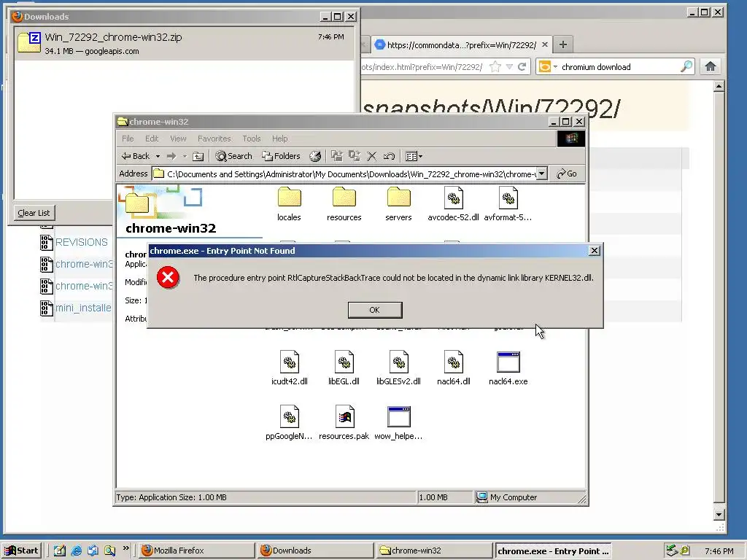Click the Copy To toolbar icon

point(354,156)
